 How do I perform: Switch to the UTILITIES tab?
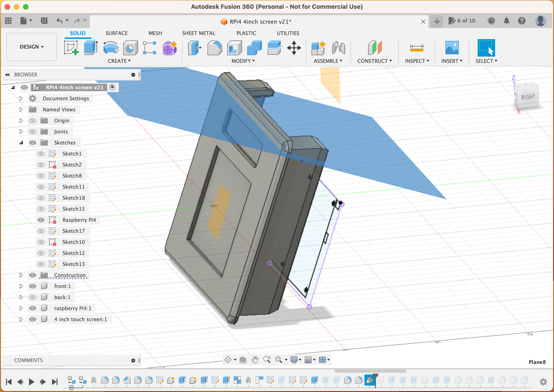[x=288, y=33]
